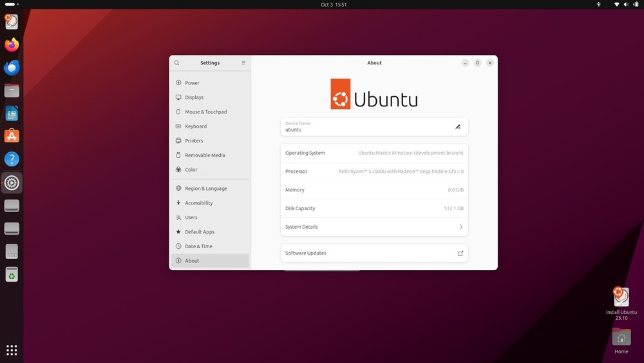Viewport: 644px width, 363px height.
Task: Edit device name with pencil icon
Action: pos(458,126)
